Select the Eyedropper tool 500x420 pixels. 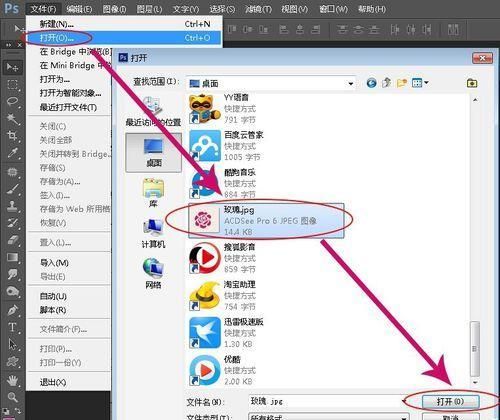[13, 153]
